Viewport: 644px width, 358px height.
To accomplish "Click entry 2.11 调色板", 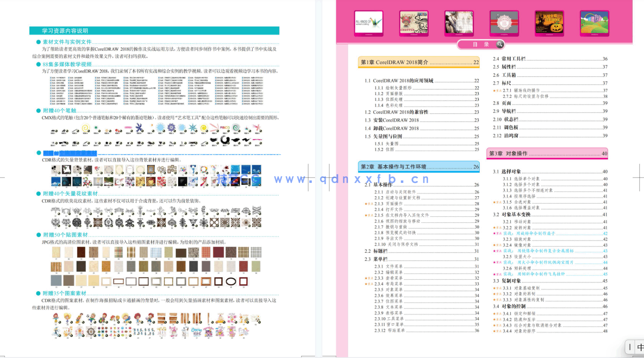I will click(x=550, y=127).
